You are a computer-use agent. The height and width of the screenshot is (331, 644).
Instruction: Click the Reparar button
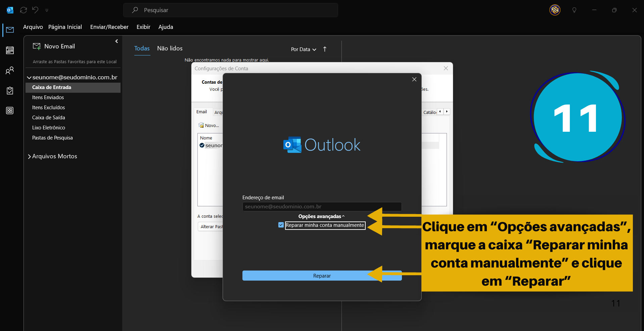point(322,276)
